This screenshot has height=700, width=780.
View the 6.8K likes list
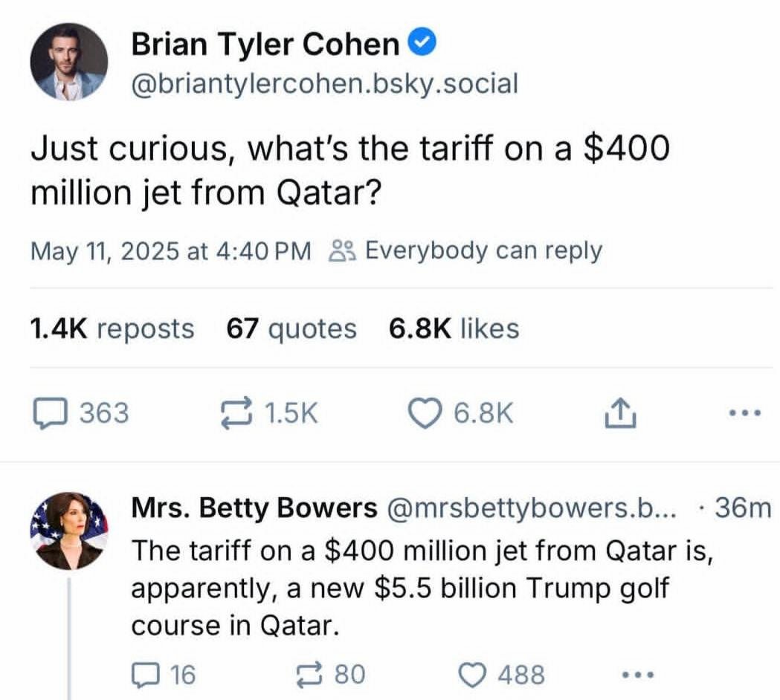454,328
